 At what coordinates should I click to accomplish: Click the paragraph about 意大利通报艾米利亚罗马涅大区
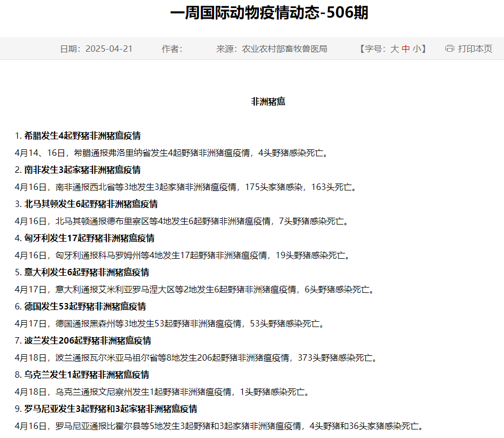pyautogui.click(x=195, y=289)
